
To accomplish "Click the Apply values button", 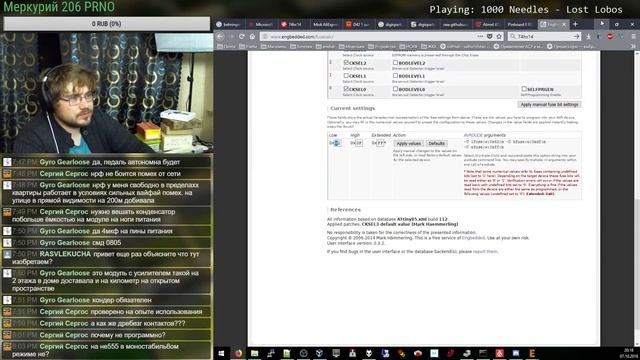I will tap(409, 143).
